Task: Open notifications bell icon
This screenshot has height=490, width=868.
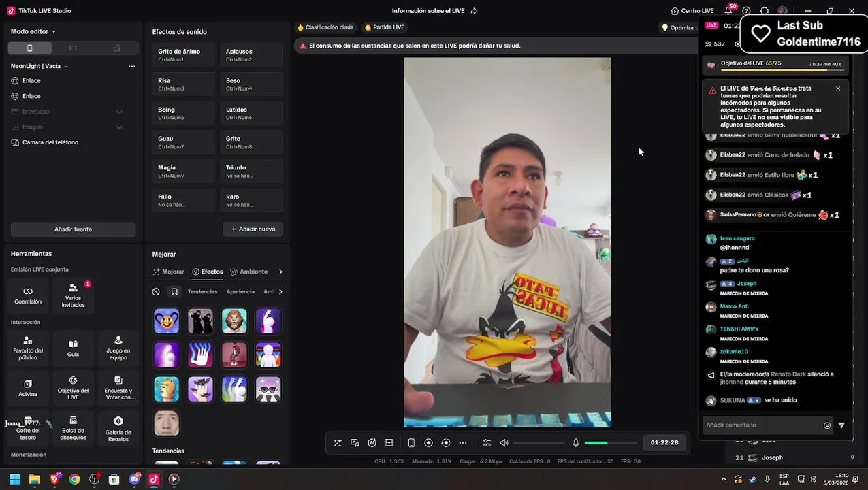Action: point(729,11)
